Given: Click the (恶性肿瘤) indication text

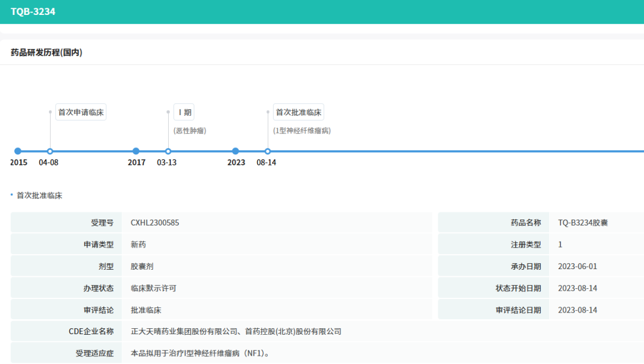Looking at the screenshot, I should pyautogui.click(x=190, y=131).
